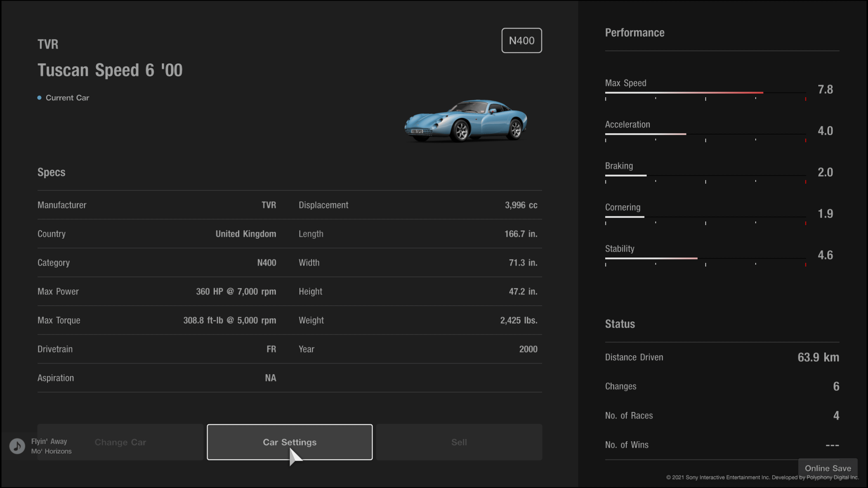Click the 'Tuscan Speed 6 '00' title

110,70
